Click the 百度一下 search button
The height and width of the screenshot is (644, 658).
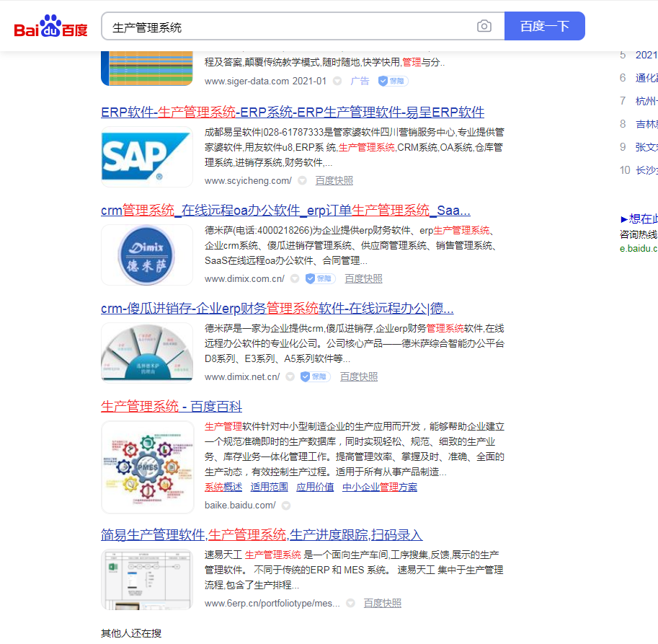coord(545,26)
